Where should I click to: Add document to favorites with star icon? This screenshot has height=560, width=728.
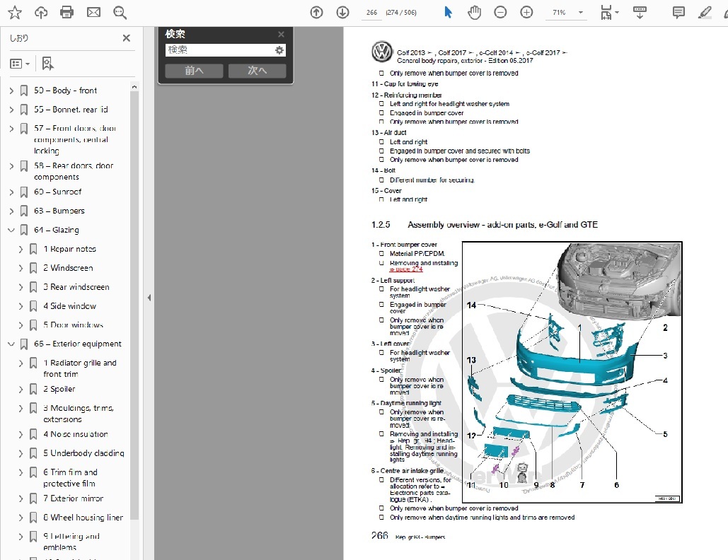point(14,13)
